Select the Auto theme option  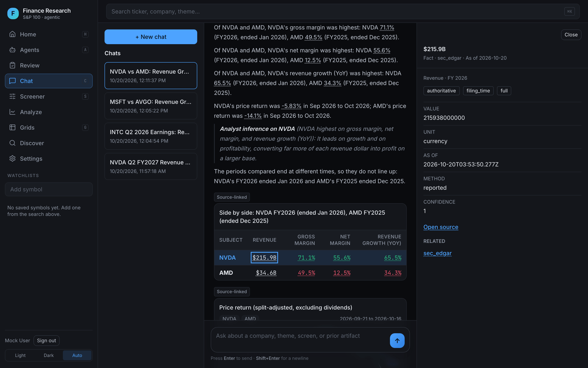(77, 355)
